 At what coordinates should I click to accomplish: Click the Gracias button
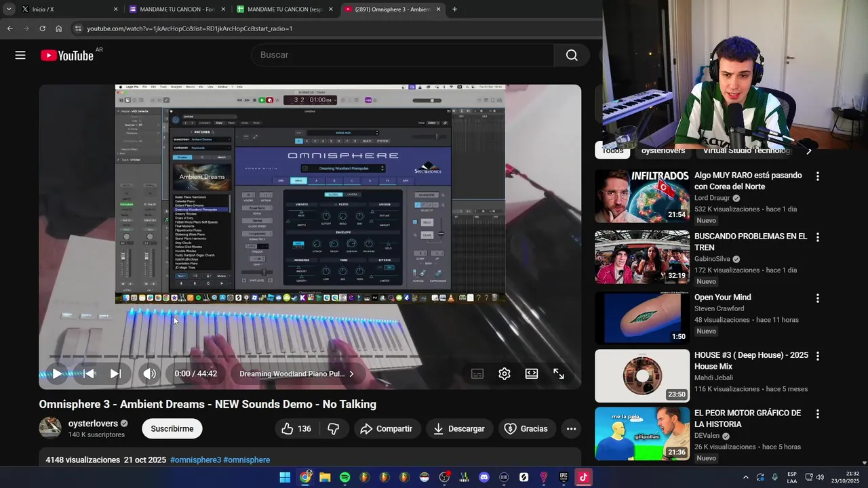pyautogui.click(x=526, y=428)
